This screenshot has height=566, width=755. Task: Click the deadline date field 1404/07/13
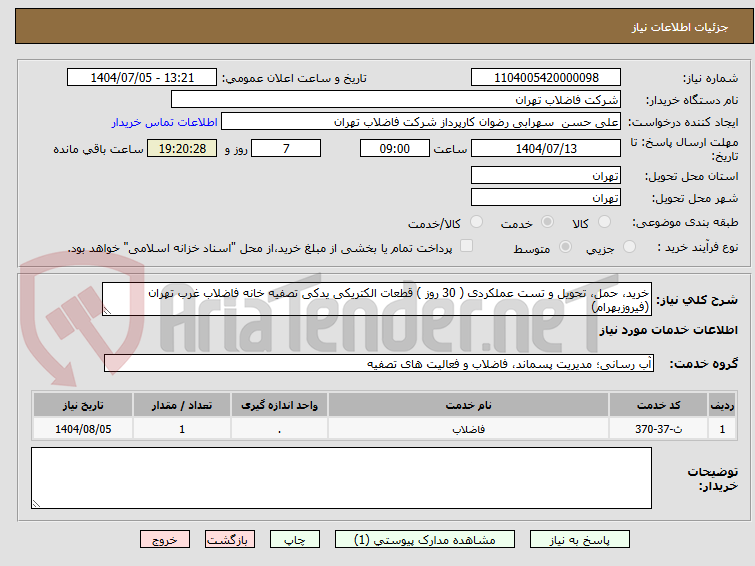point(546,148)
